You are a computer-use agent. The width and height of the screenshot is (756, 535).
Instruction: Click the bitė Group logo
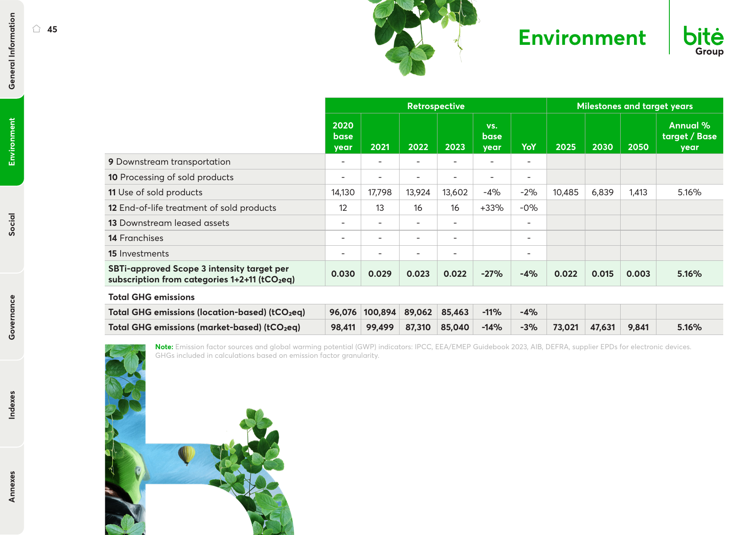pos(703,41)
